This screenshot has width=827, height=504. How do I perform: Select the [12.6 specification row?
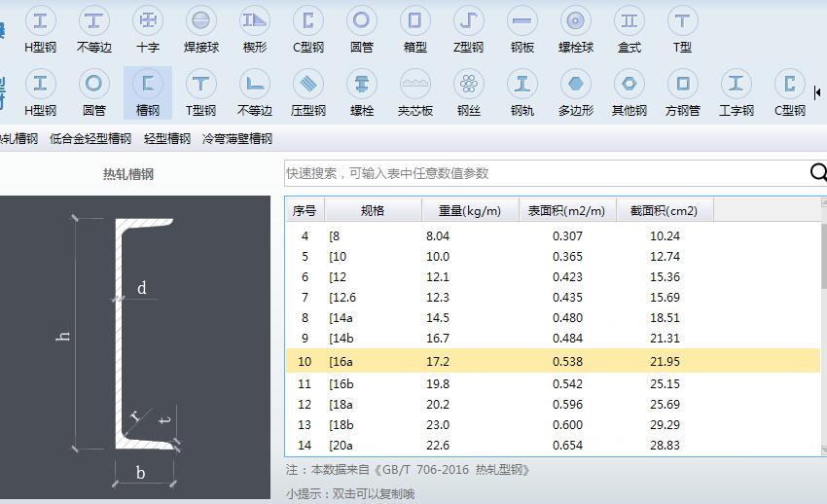(x=553, y=298)
